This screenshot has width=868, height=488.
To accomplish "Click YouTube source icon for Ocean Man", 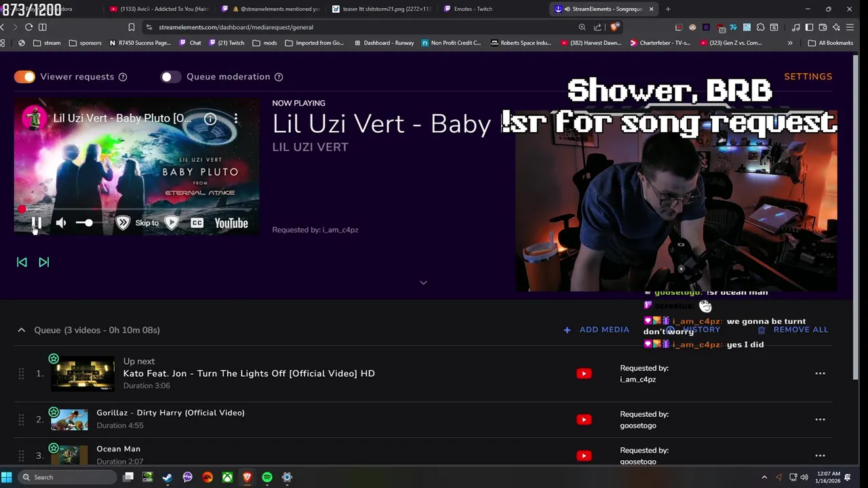I will 584,455.
